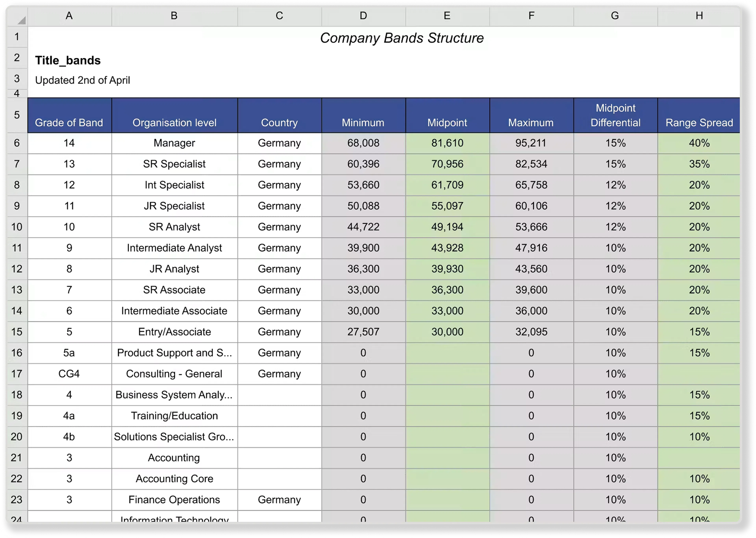Click the 'Grade of Band' header cell
Image resolution: width=756 pixels, height=538 pixels.
(x=69, y=115)
